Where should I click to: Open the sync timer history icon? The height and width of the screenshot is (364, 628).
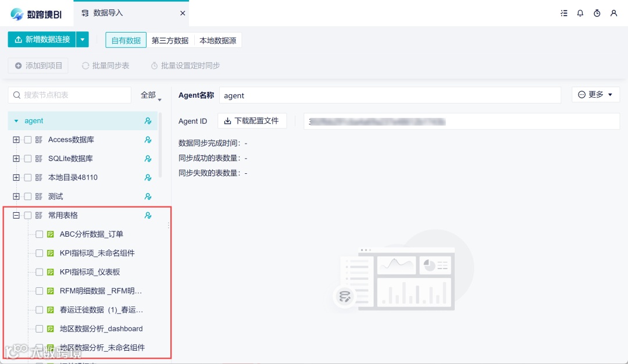pyautogui.click(x=597, y=13)
